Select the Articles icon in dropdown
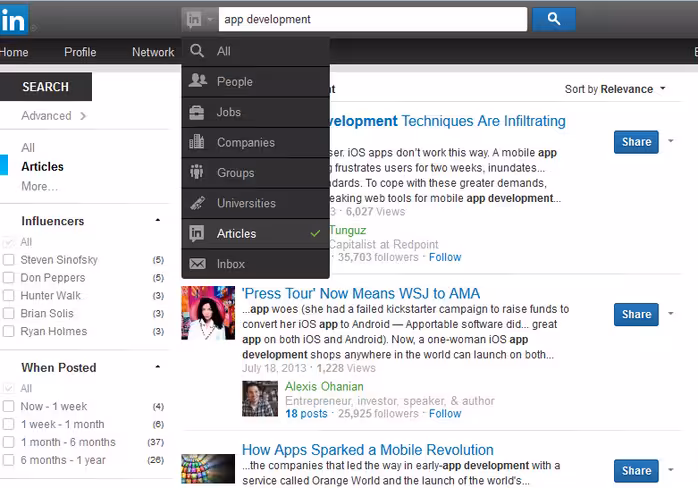This screenshot has width=698, height=488. coord(196,233)
